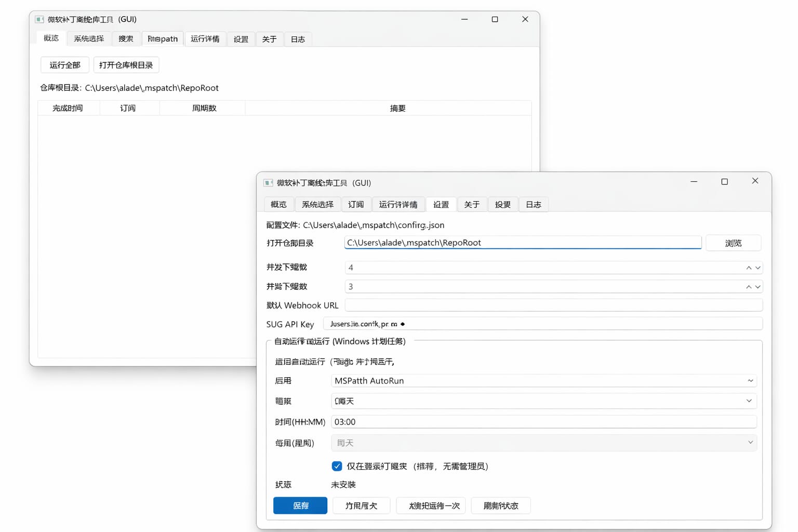Switch to 运行详情 tab in the back window

(x=205, y=39)
